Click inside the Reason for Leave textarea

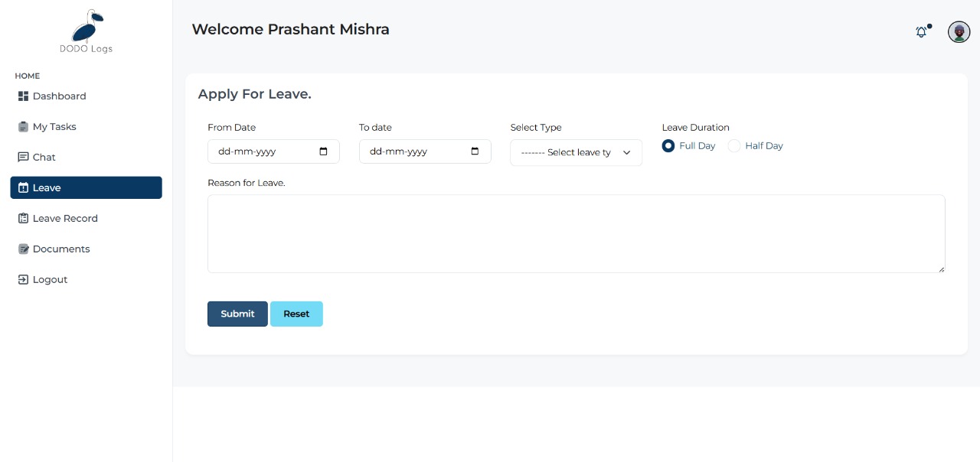tap(576, 233)
